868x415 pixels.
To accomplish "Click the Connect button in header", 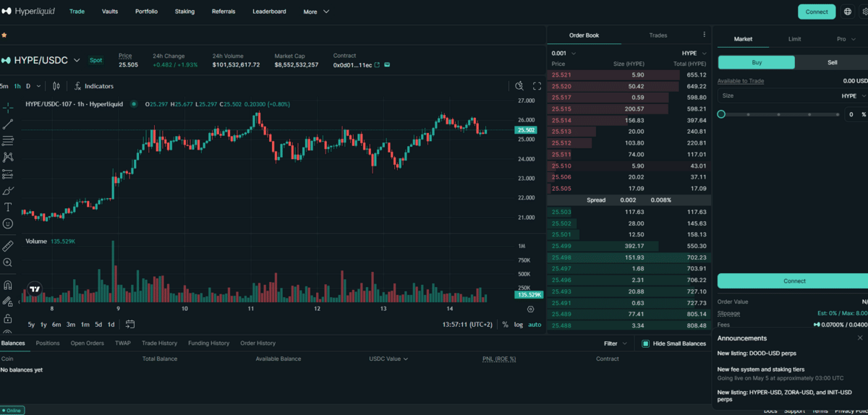I will [x=816, y=12].
